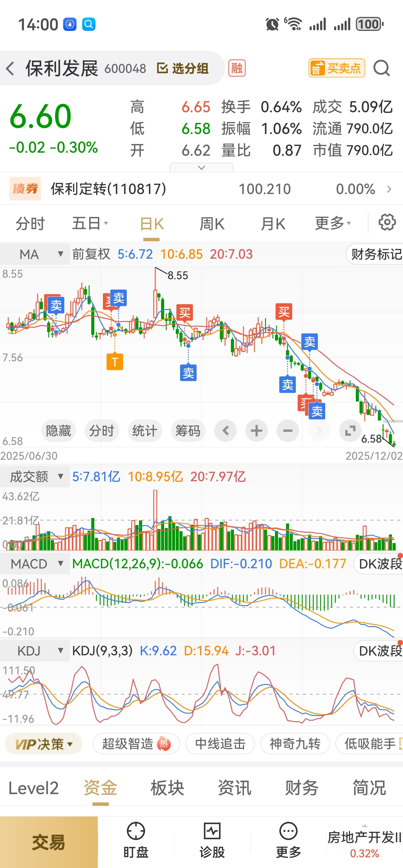Open the KDJ indicator dropdown
This screenshot has width=403, height=868.
[35, 651]
